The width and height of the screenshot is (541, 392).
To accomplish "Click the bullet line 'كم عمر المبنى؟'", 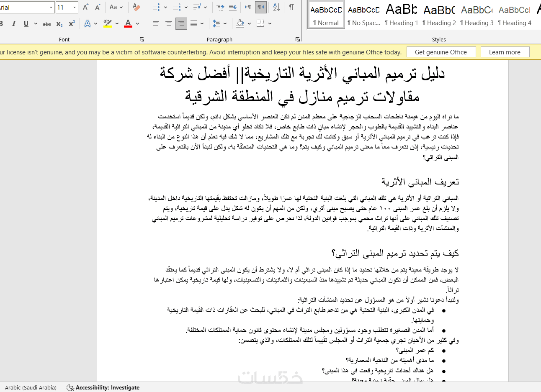I will click(x=415, y=350).
